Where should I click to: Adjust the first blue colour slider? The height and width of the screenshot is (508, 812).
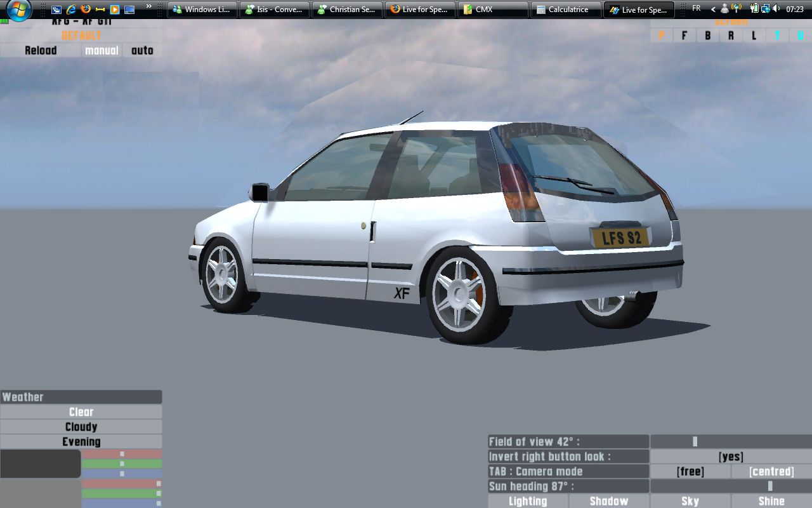click(x=122, y=474)
